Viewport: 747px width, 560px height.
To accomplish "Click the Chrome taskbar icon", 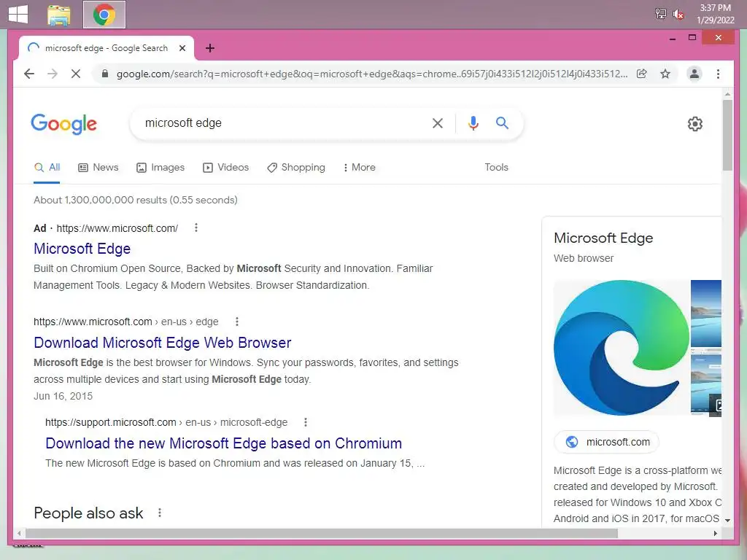I will click(x=104, y=15).
